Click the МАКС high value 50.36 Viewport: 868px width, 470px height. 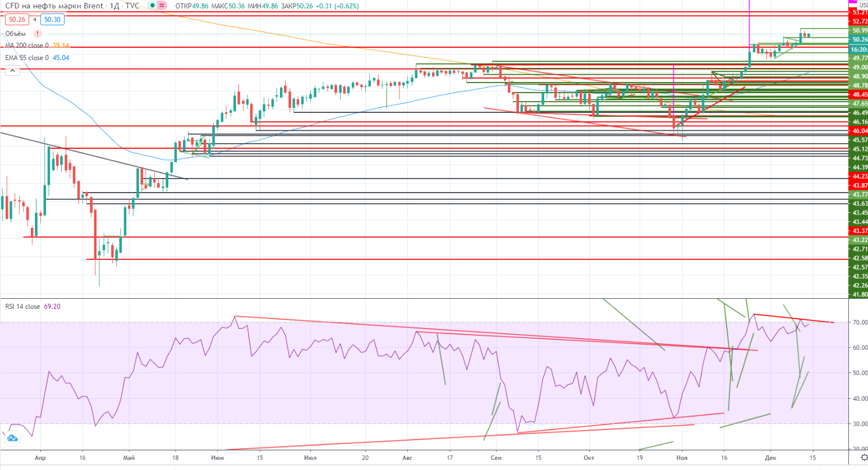point(236,6)
